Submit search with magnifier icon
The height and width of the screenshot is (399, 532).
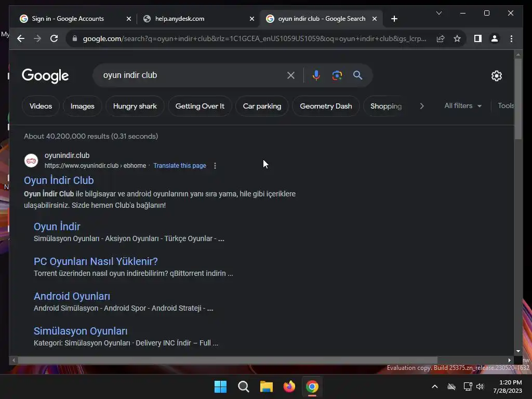[x=357, y=75]
